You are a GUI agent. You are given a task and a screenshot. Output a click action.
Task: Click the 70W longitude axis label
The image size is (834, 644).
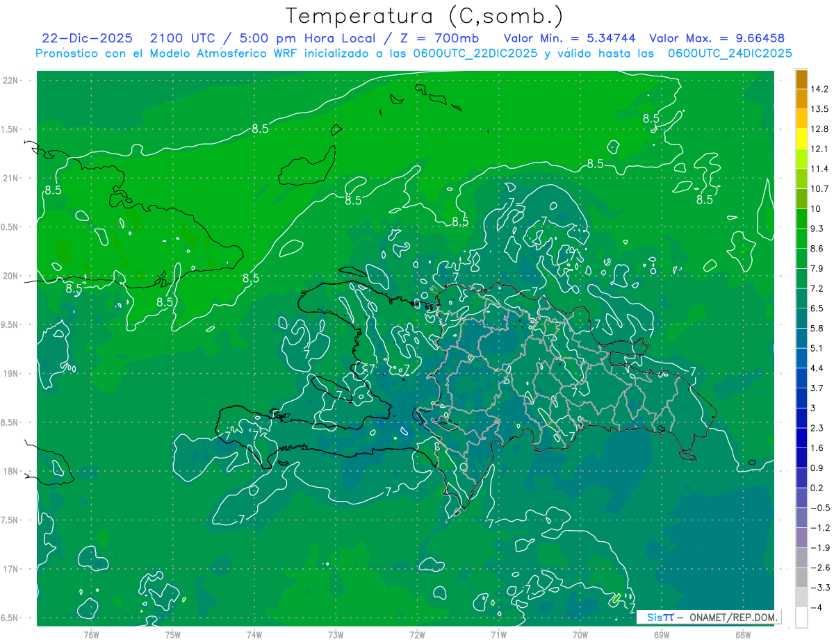580,634
